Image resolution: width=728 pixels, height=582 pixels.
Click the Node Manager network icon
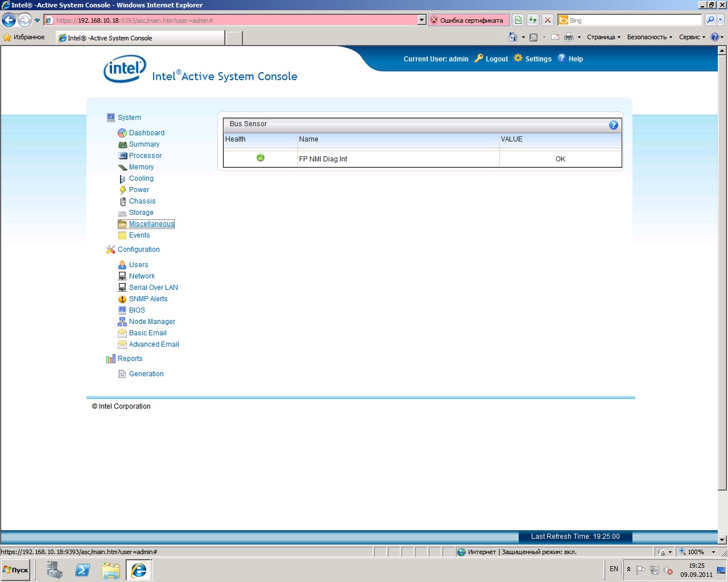122,322
